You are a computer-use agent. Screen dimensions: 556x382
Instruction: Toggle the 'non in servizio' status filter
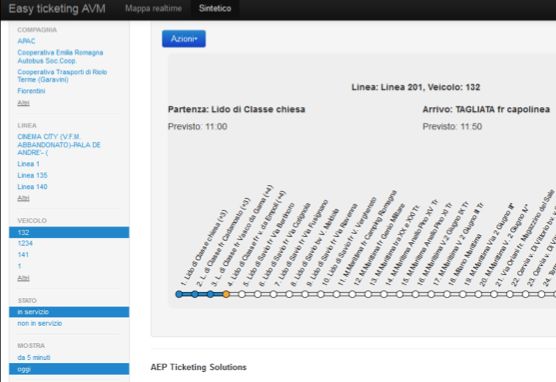[x=40, y=323]
